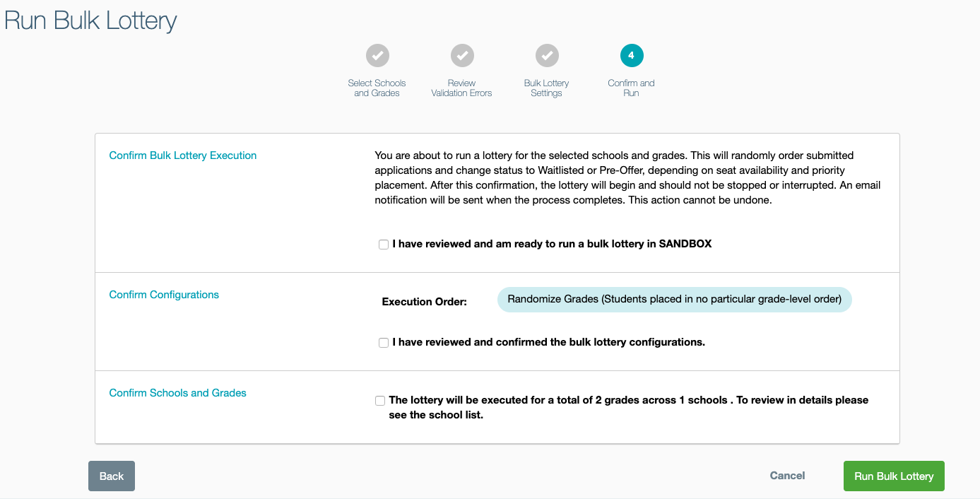The height and width of the screenshot is (499, 980).
Task: Enable the 2 grades across 1 schools checkbox
Action: (381, 401)
